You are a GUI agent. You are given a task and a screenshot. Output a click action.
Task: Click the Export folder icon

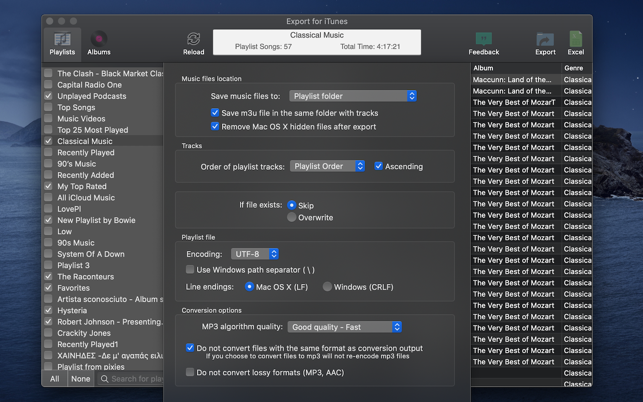pyautogui.click(x=545, y=39)
